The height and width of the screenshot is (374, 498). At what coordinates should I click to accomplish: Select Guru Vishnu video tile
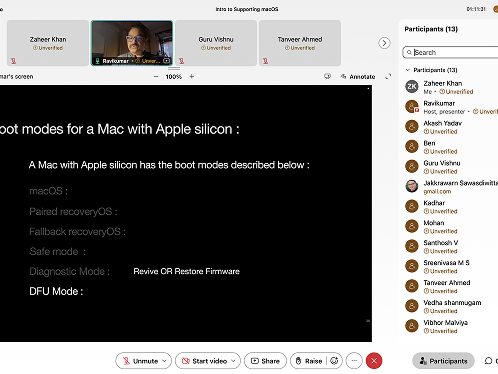216,43
